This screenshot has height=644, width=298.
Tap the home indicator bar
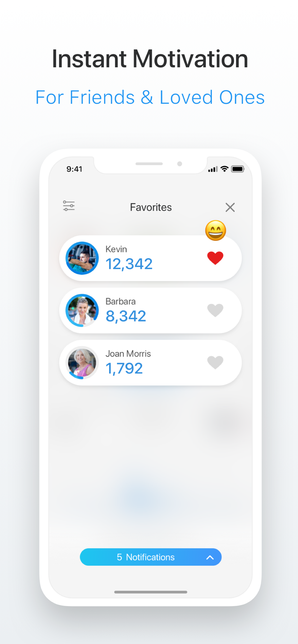click(150, 592)
